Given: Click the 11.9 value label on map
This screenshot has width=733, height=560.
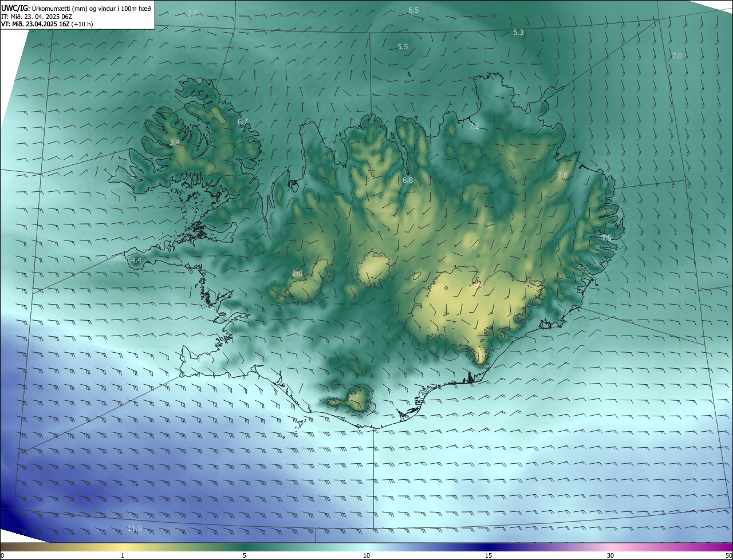Looking at the screenshot, I should click(x=135, y=528).
